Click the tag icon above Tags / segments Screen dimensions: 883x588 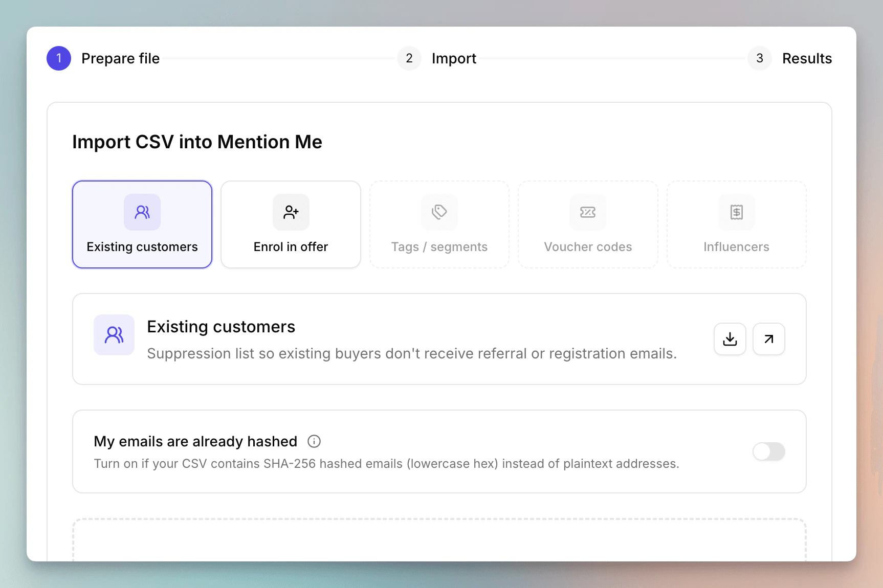pos(439,212)
